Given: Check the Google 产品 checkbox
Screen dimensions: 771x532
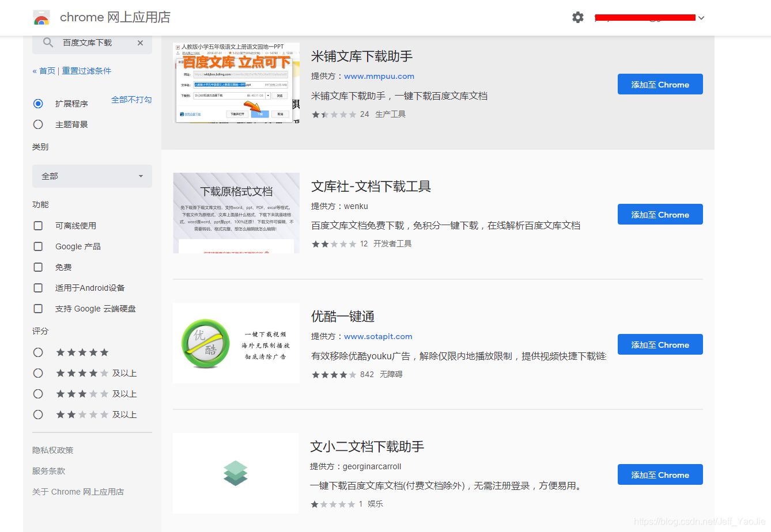Looking at the screenshot, I should point(38,246).
